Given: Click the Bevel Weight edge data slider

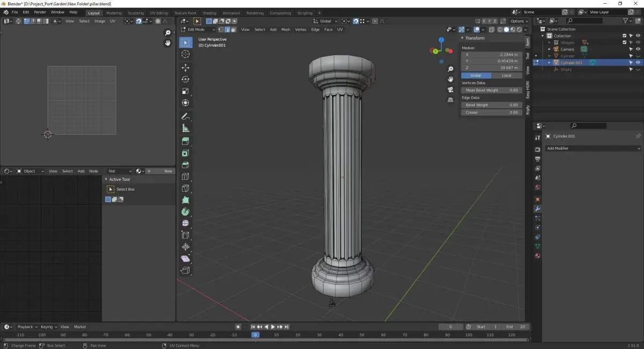Looking at the screenshot, I should [491, 105].
